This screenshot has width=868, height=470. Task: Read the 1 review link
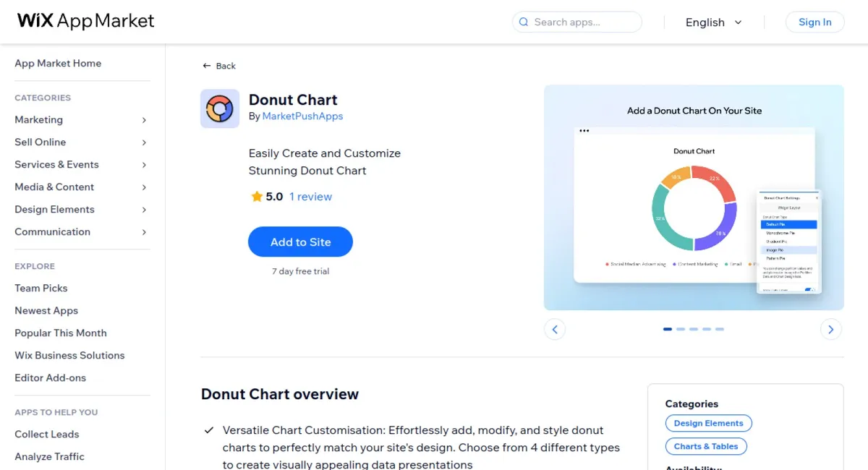(x=311, y=196)
